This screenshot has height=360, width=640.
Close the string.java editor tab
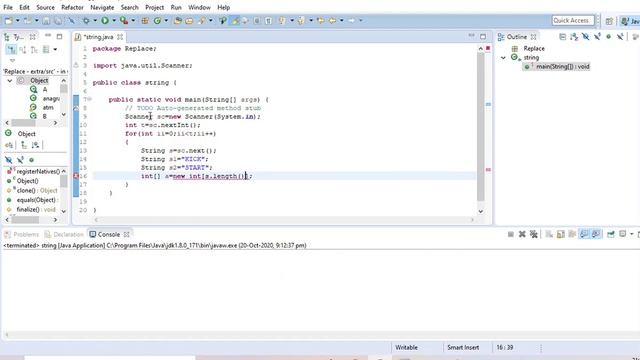(x=120, y=37)
